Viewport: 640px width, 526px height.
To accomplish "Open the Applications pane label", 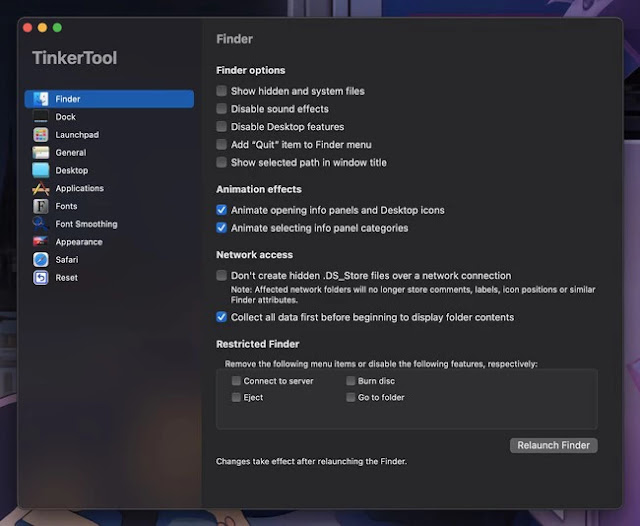I will pos(80,188).
